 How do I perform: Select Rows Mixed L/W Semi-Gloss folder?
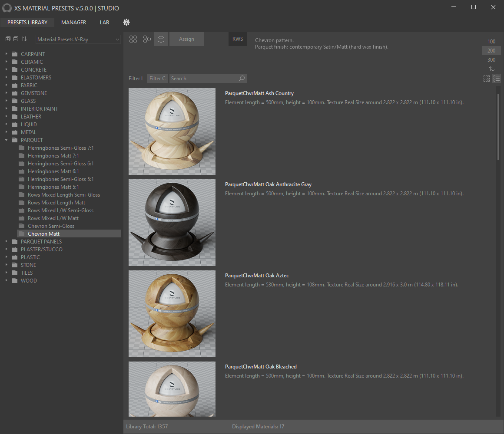click(x=61, y=210)
